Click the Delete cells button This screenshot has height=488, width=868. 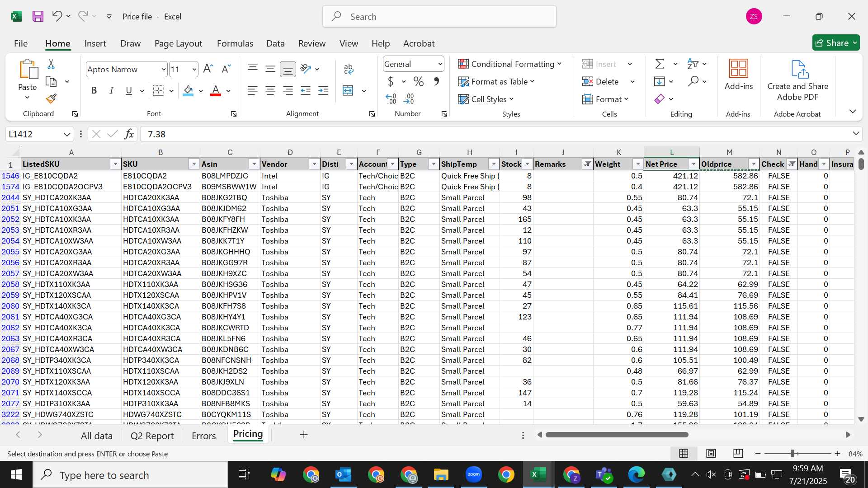coord(600,82)
